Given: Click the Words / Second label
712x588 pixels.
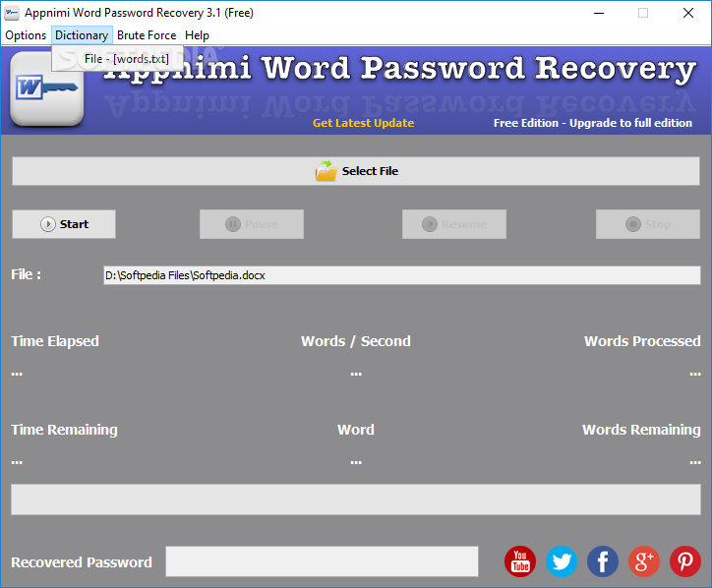Looking at the screenshot, I should 356,341.
